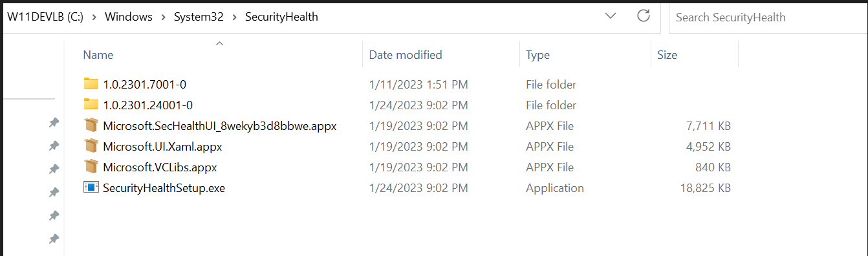Expand the chevron after Windows in path

162,17
